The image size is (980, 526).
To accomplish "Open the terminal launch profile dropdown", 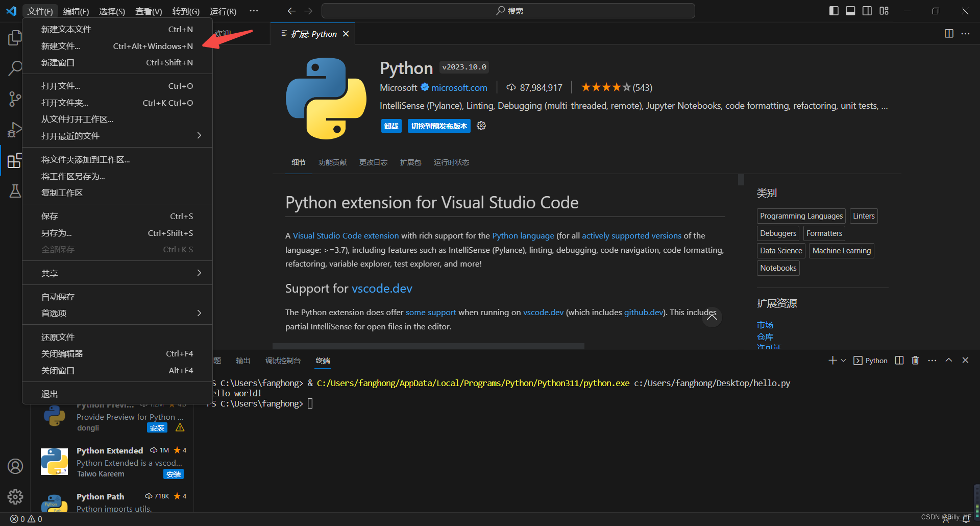I will point(843,361).
